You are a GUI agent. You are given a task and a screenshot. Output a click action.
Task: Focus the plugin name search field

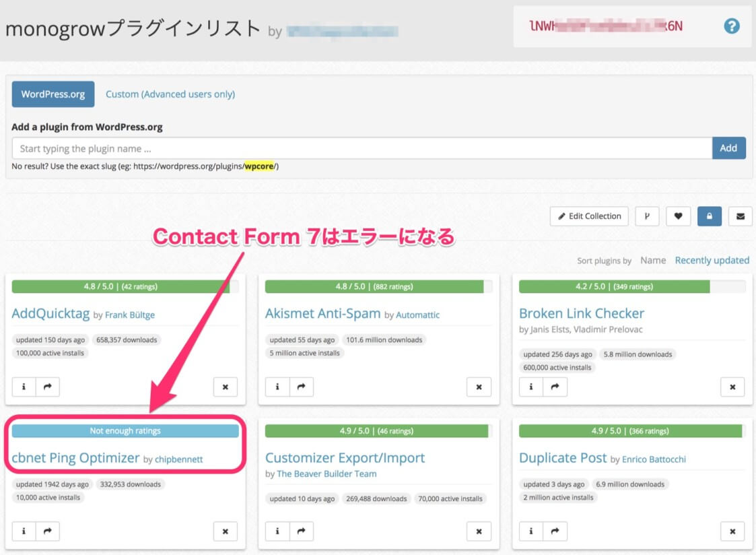coord(362,148)
